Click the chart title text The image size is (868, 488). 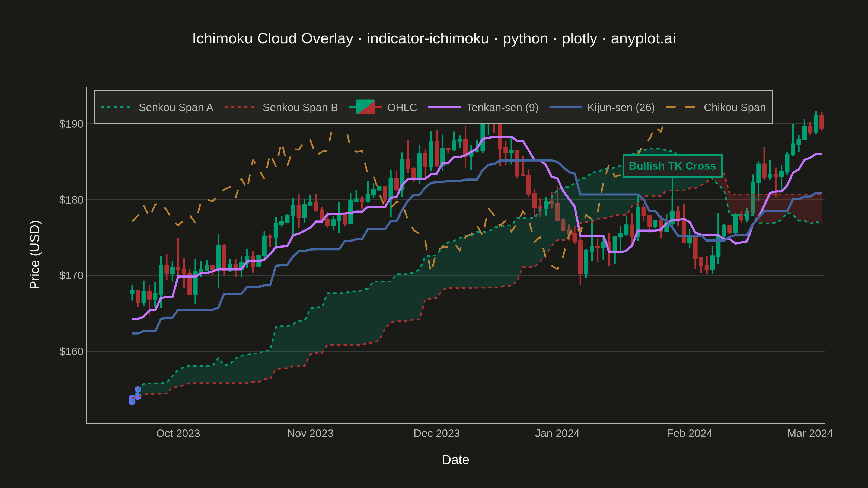pyautogui.click(x=434, y=38)
